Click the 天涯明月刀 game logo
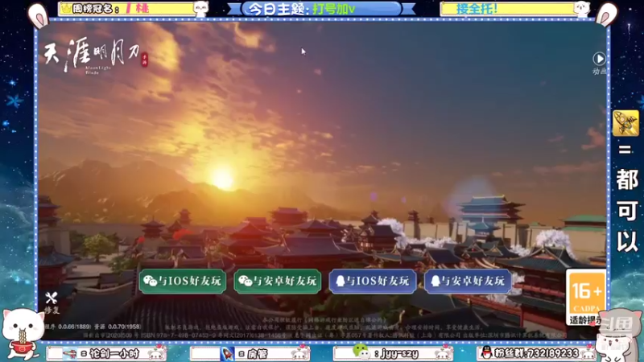Image resolution: width=644 pixels, height=362 pixels. click(95, 55)
